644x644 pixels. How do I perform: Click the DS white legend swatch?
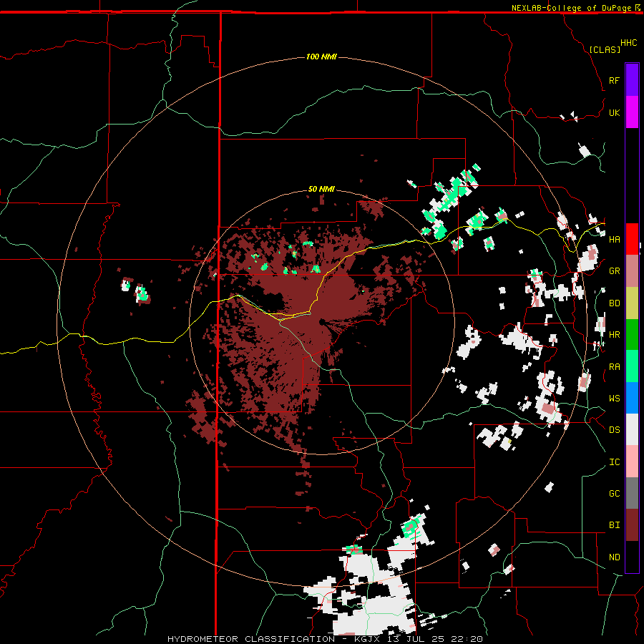[x=632, y=429]
